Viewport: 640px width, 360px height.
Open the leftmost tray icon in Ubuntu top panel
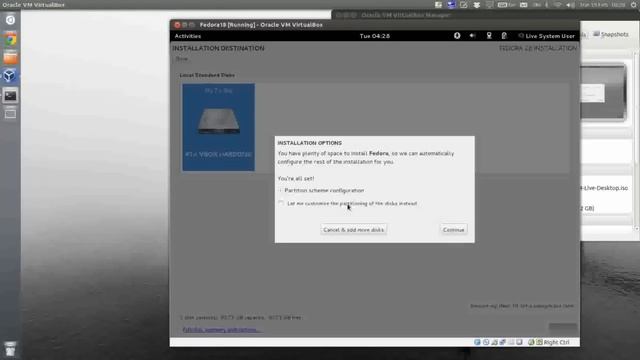(x=438, y=5)
